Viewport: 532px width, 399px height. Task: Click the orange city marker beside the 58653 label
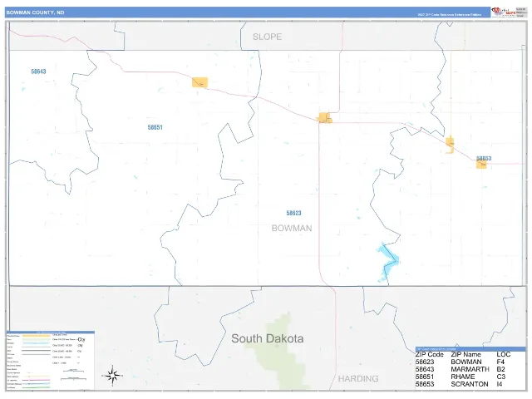coord(481,165)
